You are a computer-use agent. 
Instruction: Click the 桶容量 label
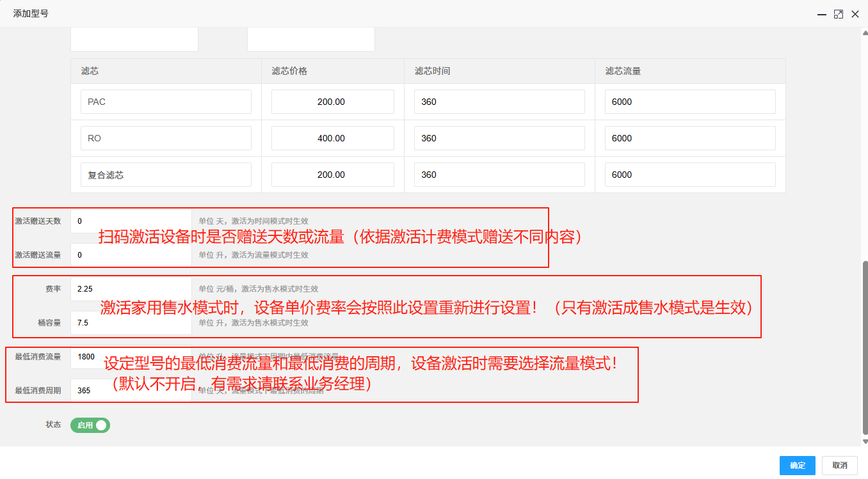[49, 323]
